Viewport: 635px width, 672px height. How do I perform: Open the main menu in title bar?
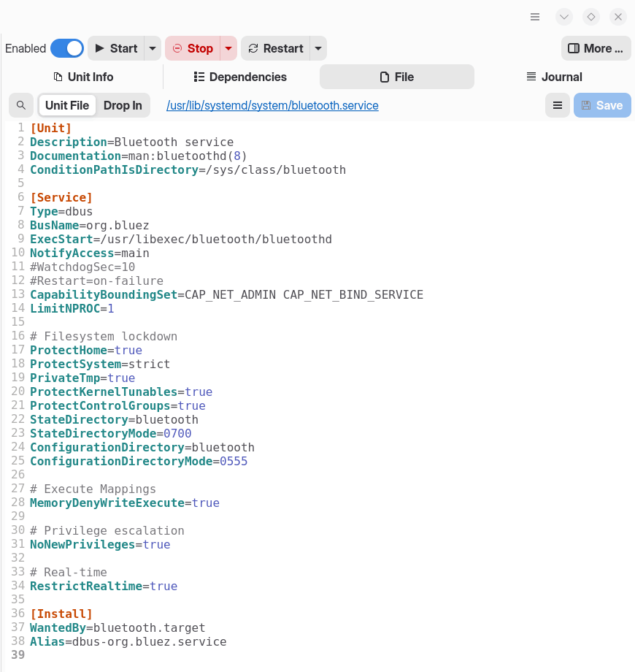[535, 17]
